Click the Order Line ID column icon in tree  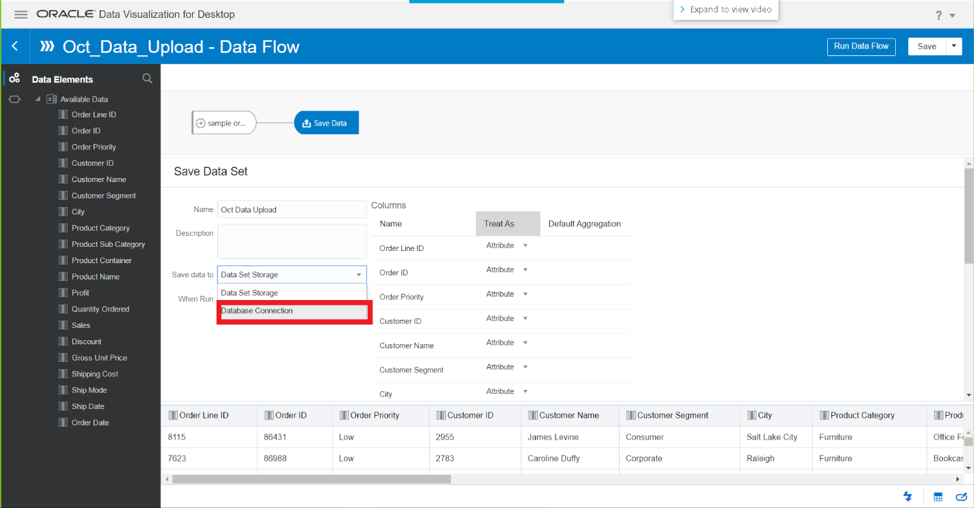[63, 114]
